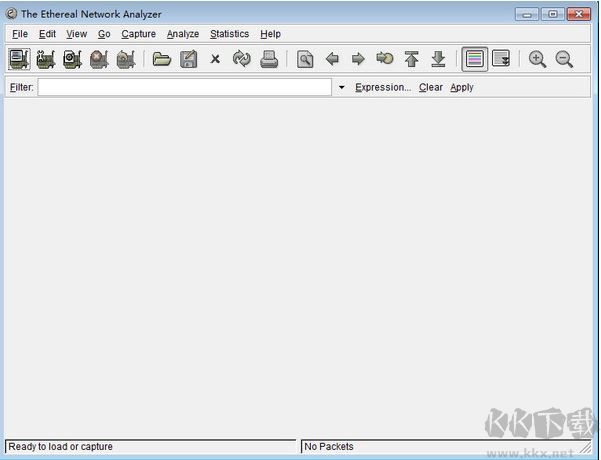The image size is (601, 460).
Task: Expand the filter history dropdown arrow
Action: click(x=342, y=87)
